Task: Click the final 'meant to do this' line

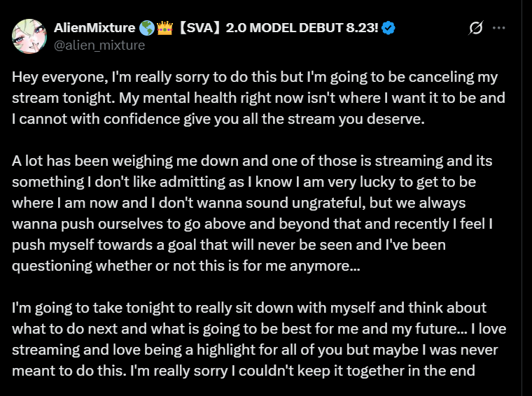Action: point(244,371)
